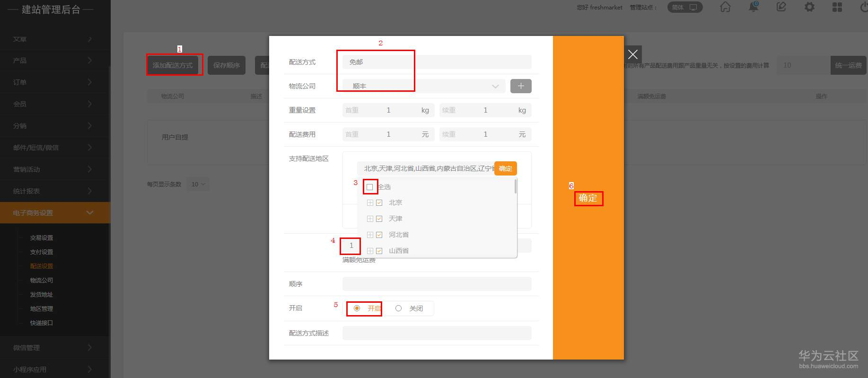Expand the 河北省 region tree node

[x=370, y=235]
